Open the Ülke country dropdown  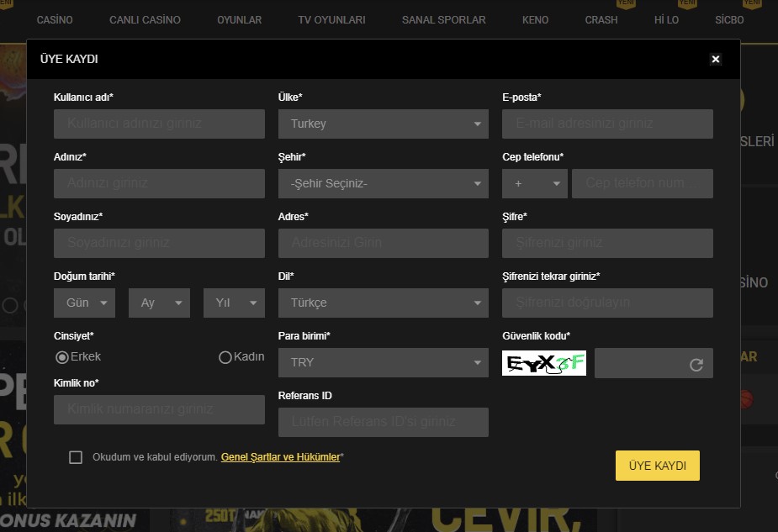[x=383, y=124]
